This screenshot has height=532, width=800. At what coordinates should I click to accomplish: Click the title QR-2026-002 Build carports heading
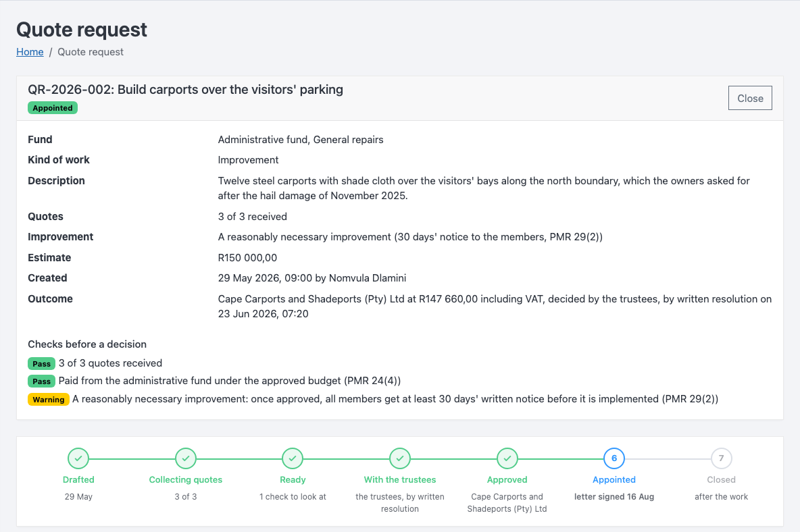coord(185,90)
